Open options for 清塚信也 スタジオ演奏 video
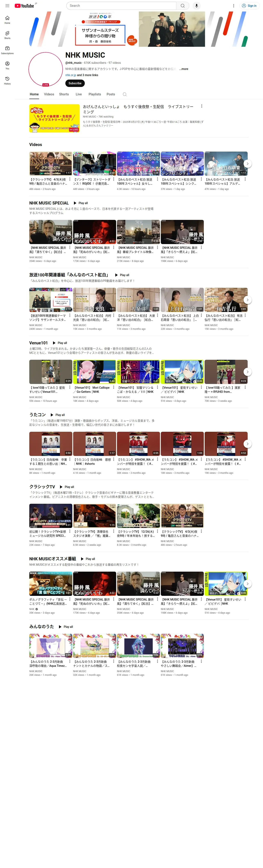Image resolution: width=263 pixels, height=868 pixels. (x=114, y=531)
